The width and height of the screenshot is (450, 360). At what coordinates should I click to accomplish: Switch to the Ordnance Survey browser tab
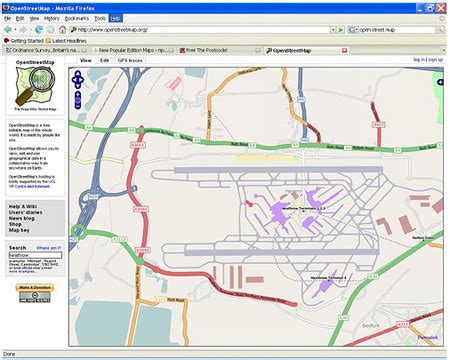click(46, 50)
